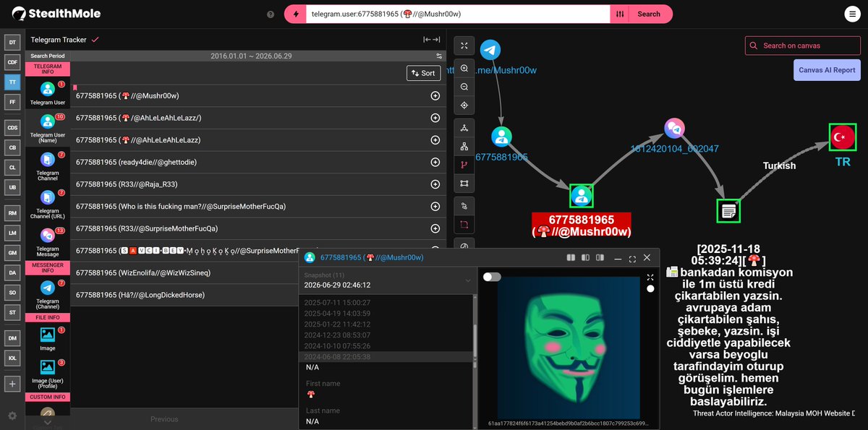Switch popup to first split-view layout

pos(571,257)
